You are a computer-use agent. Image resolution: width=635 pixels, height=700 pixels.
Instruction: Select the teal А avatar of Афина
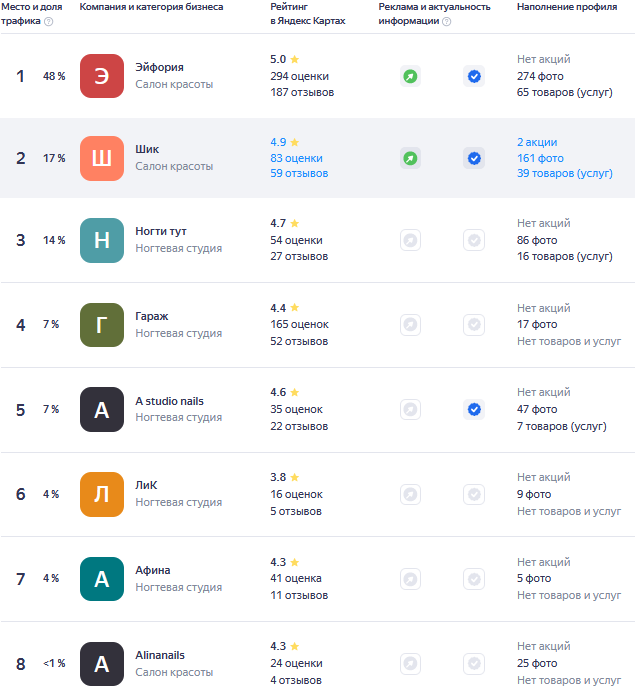click(102, 579)
